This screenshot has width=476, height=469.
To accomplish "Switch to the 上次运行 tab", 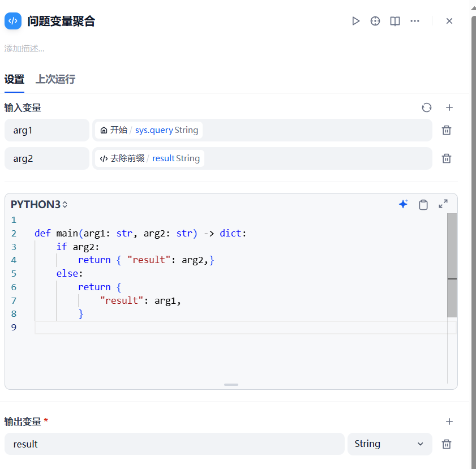I will (x=55, y=79).
